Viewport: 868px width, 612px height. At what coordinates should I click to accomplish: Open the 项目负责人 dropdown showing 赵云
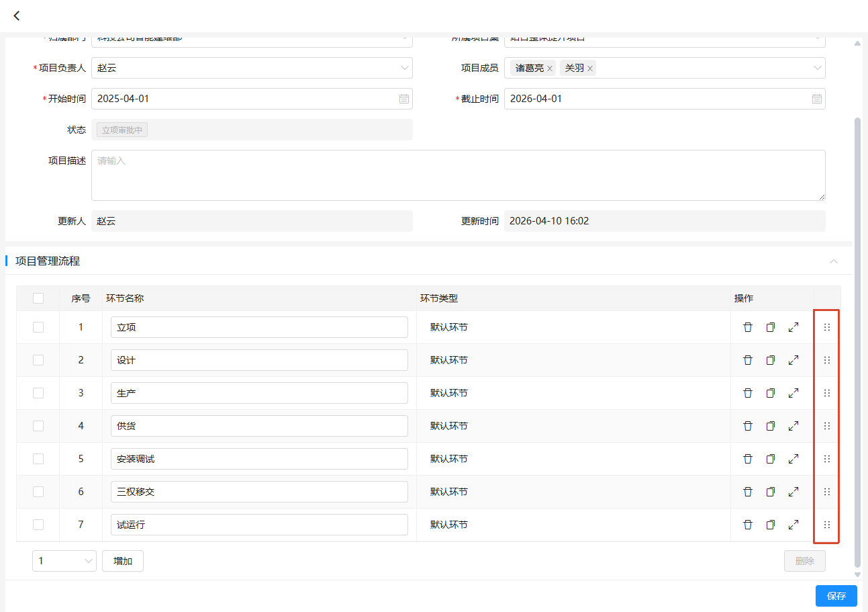(252, 68)
